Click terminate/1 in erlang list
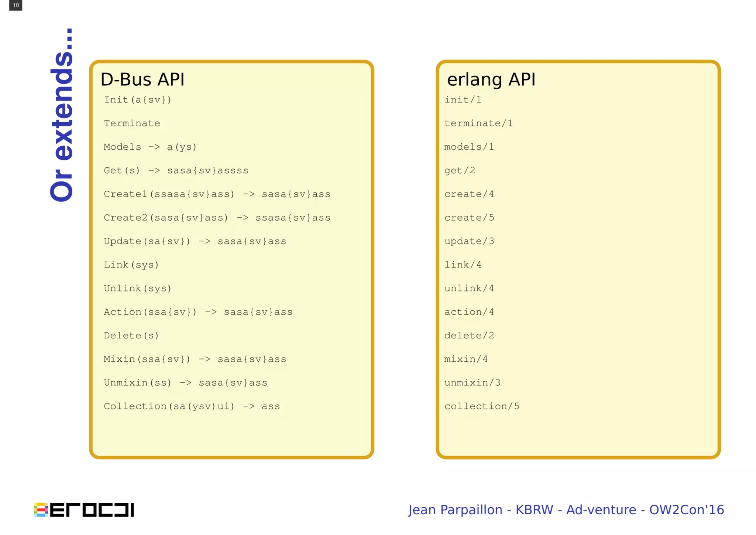This screenshot has width=756, height=535. click(x=478, y=123)
